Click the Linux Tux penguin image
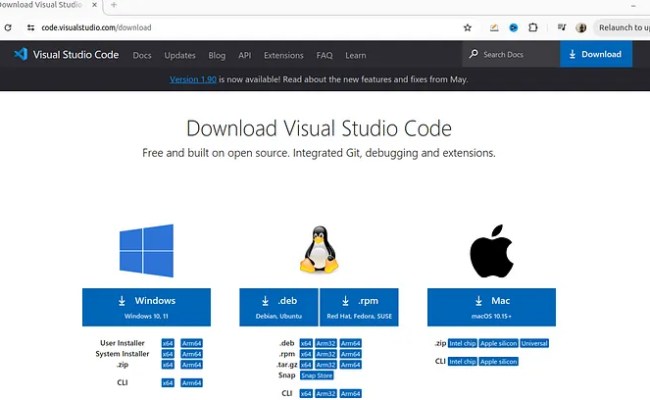Viewport: 650px width, 400px height. (319, 249)
